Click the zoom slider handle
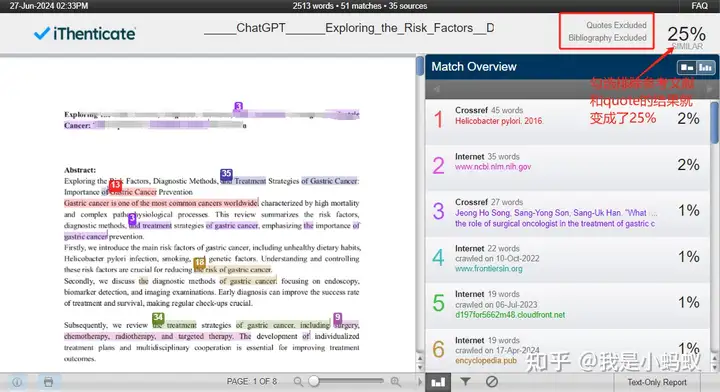Screen dimensions: 720x392 tap(314, 381)
